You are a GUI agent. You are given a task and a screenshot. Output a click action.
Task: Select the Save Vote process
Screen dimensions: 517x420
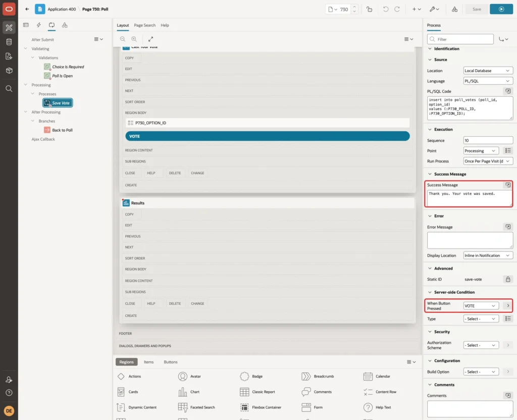[x=58, y=103]
